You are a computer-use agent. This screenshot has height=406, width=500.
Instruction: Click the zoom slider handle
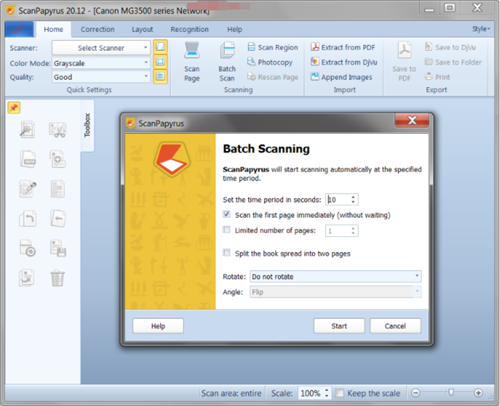451,393
